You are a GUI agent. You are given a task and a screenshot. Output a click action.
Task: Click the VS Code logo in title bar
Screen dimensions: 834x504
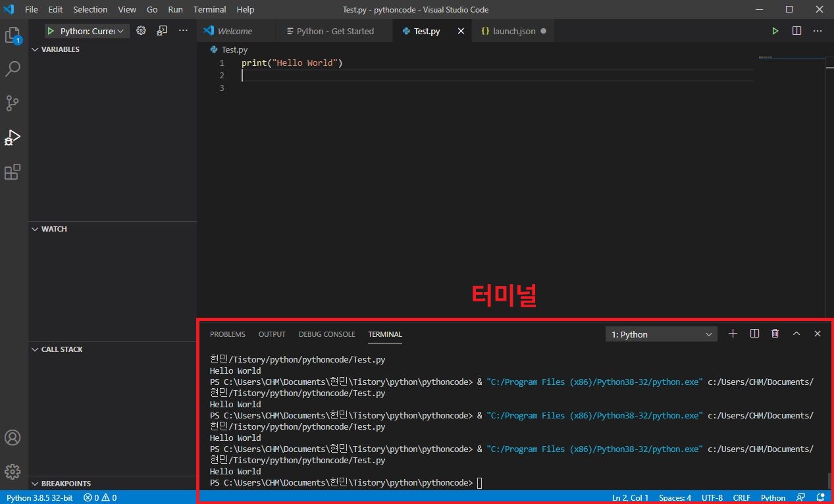(x=9, y=9)
